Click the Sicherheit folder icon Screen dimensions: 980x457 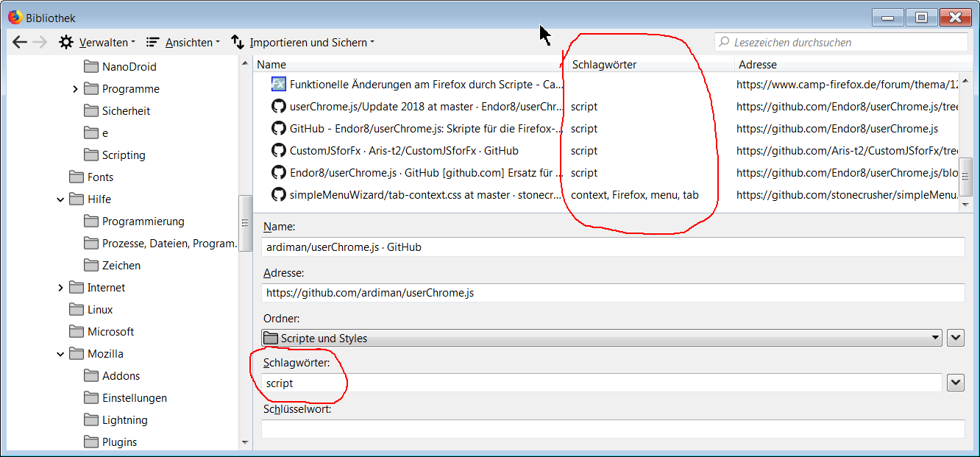point(90,110)
